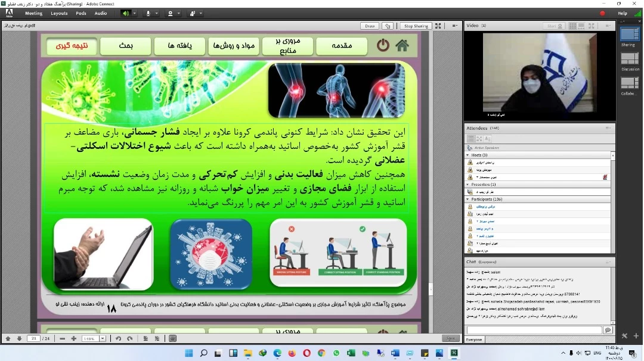644x361 pixels.
Task: Toggle the green speaker audio icon
Action: coord(125,13)
